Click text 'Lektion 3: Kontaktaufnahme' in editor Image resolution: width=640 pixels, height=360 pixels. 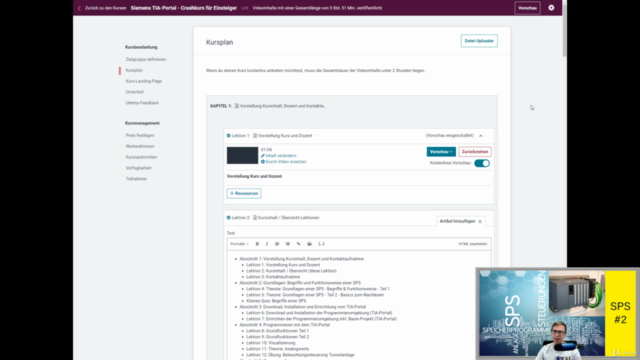pyautogui.click(x=273, y=277)
